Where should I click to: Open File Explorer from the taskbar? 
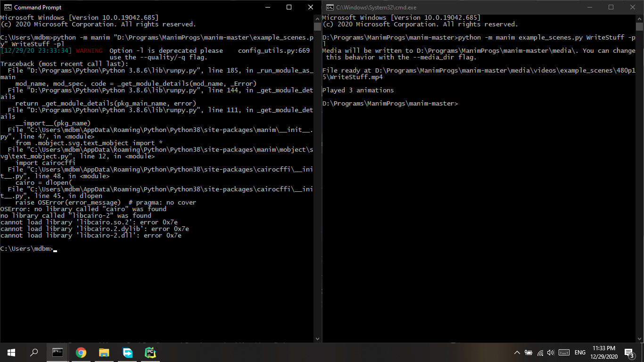(x=104, y=352)
